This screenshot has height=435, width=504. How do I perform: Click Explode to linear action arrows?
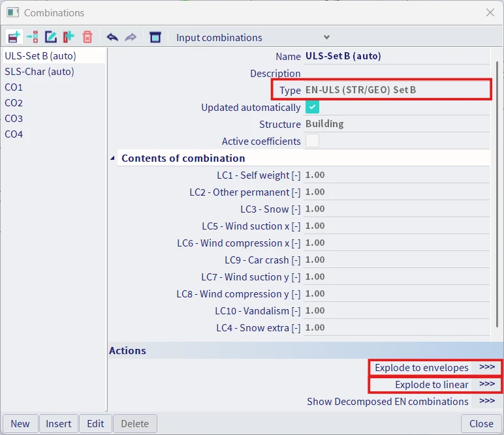tap(487, 384)
